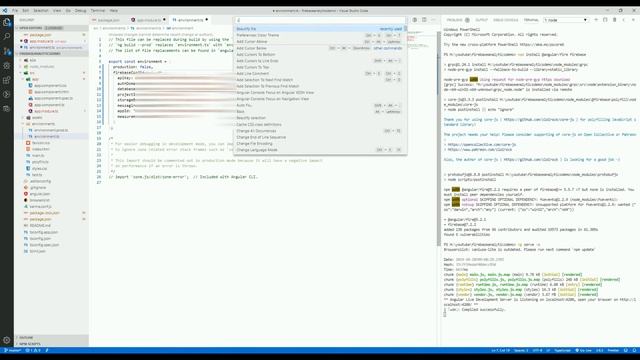The width and height of the screenshot is (640, 360).
Task: Click package.json under Open Editors
Action: point(40,35)
